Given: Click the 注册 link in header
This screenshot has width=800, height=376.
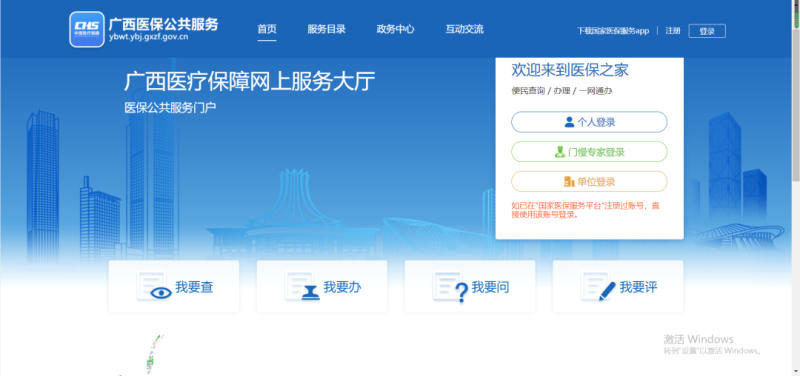Looking at the screenshot, I should (x=672, y=31).
